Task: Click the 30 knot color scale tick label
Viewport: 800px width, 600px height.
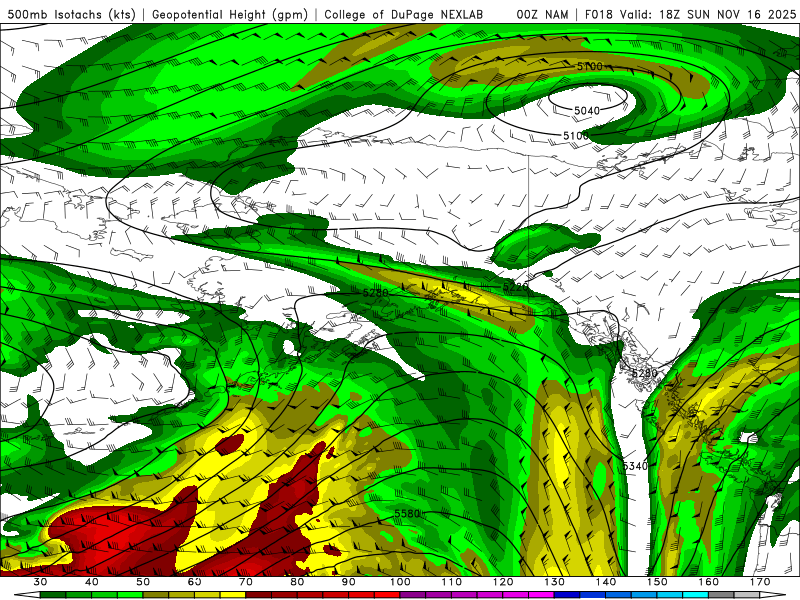Action: (40, 582)
